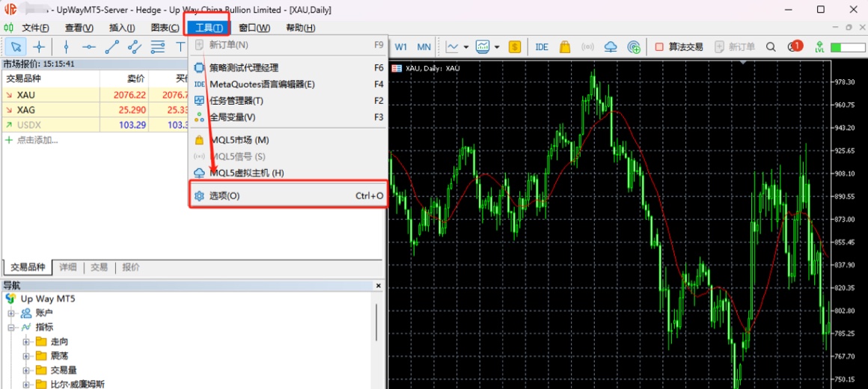Select the Fibonacci retracement tool
868x389 pixels.
[x=158, y=47]
